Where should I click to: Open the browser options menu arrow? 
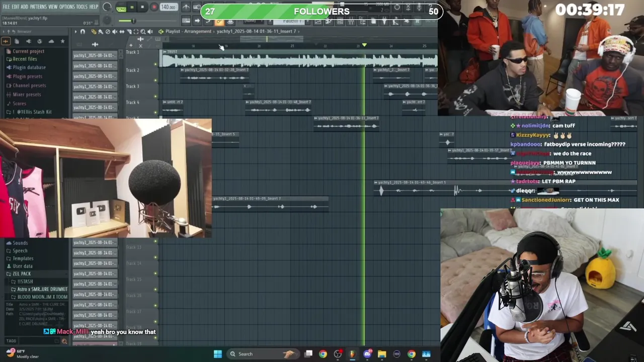click(4, 32)
